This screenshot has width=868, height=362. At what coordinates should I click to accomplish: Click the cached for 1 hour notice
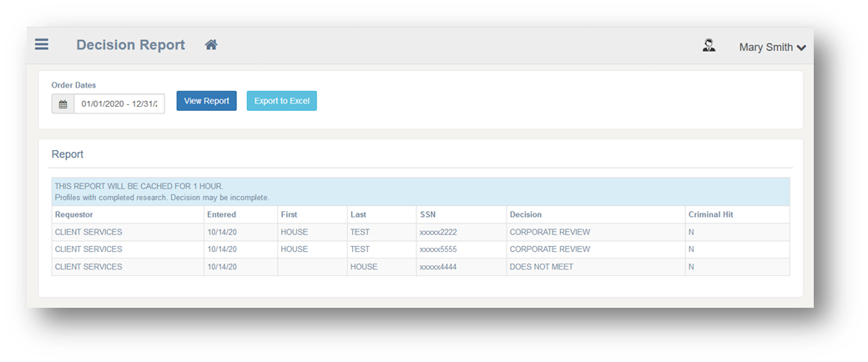(139, 187)
